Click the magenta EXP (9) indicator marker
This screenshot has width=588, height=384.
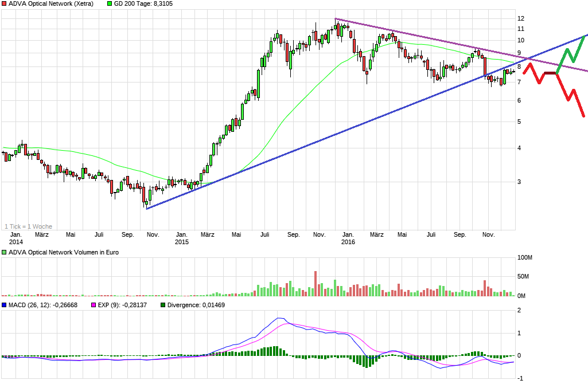[92, 305]
